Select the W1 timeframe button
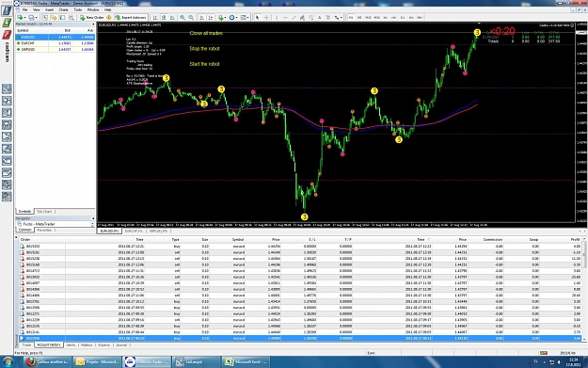 pos(411,18)
